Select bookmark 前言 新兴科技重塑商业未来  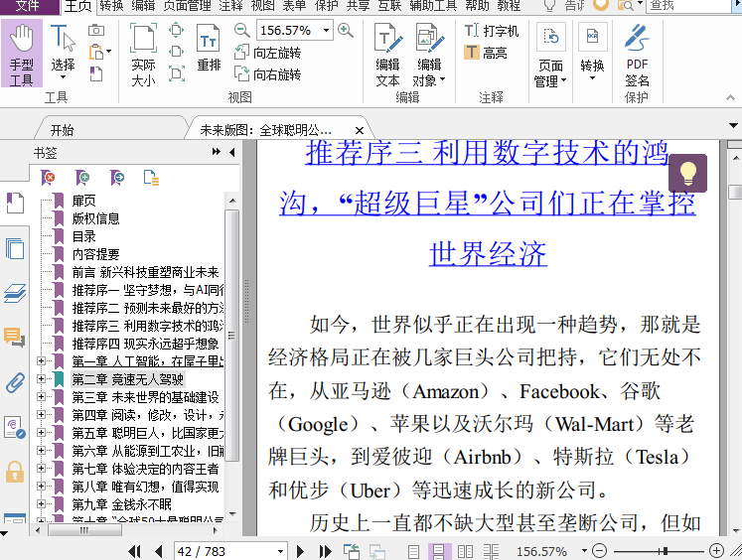tap(145, 272)
